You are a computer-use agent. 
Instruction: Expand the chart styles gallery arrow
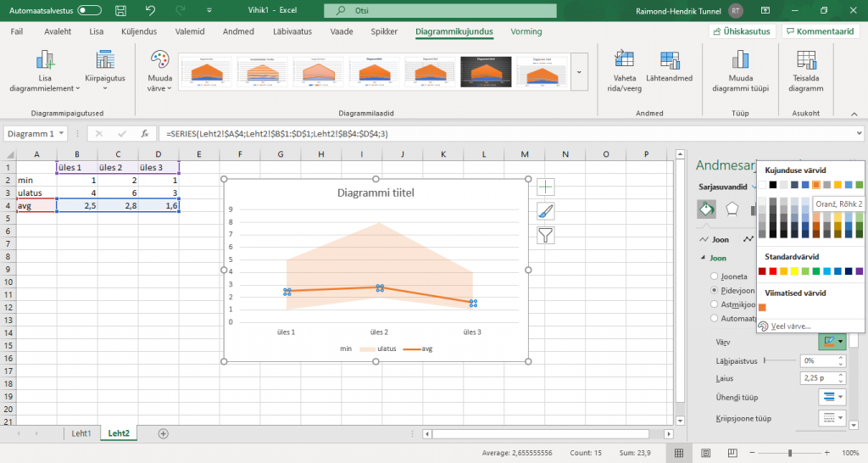580,72
